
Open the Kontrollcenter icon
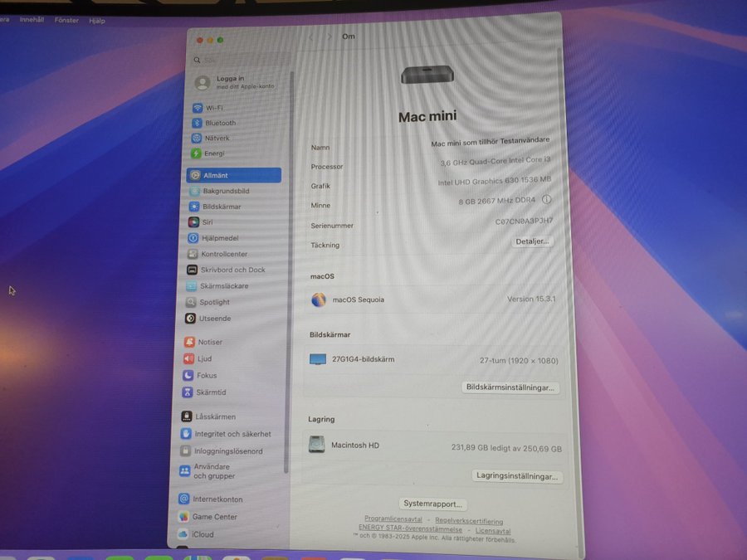(x=193, y=254)
